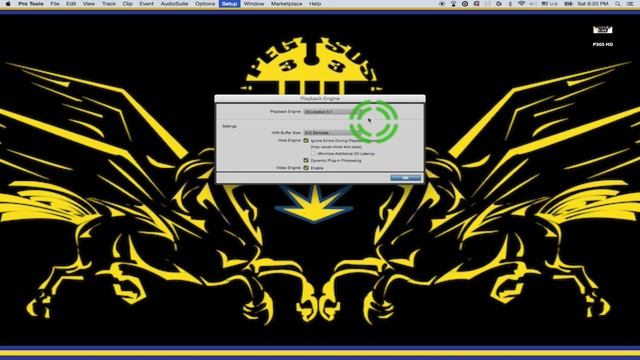Open Spotlight search magnifier icon
The height and width of the screenshot is (360, 640).
pyautogui.click(x=618, y=4)
